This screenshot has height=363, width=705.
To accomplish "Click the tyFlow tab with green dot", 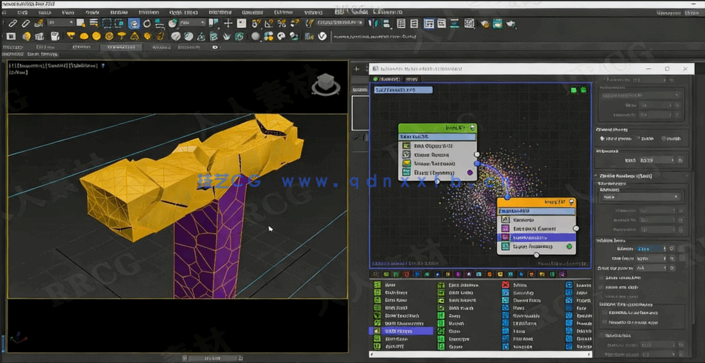I will [386, 79].
